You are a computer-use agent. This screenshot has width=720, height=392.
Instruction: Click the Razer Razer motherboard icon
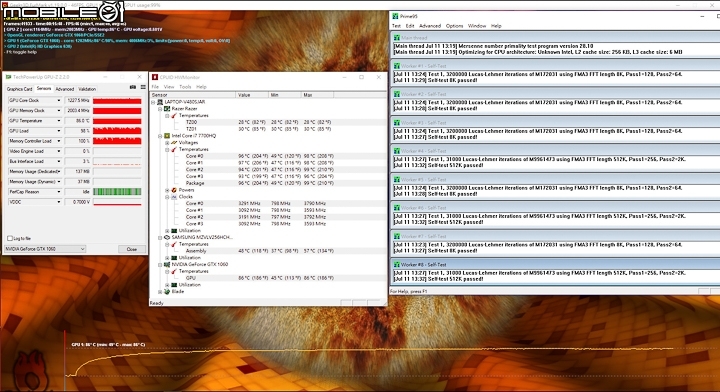167,109
